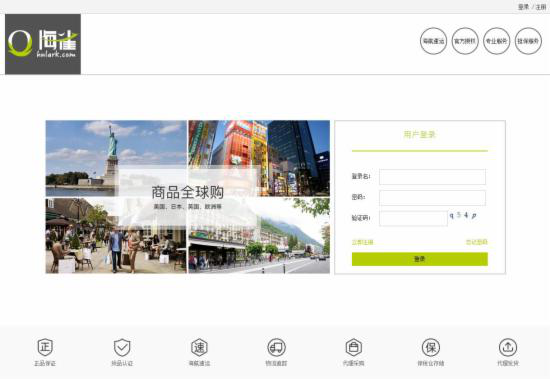This screenshot has height=379, width=550.
Task: Click the fourth circular badge in header
Action: (x=528, y=41)
